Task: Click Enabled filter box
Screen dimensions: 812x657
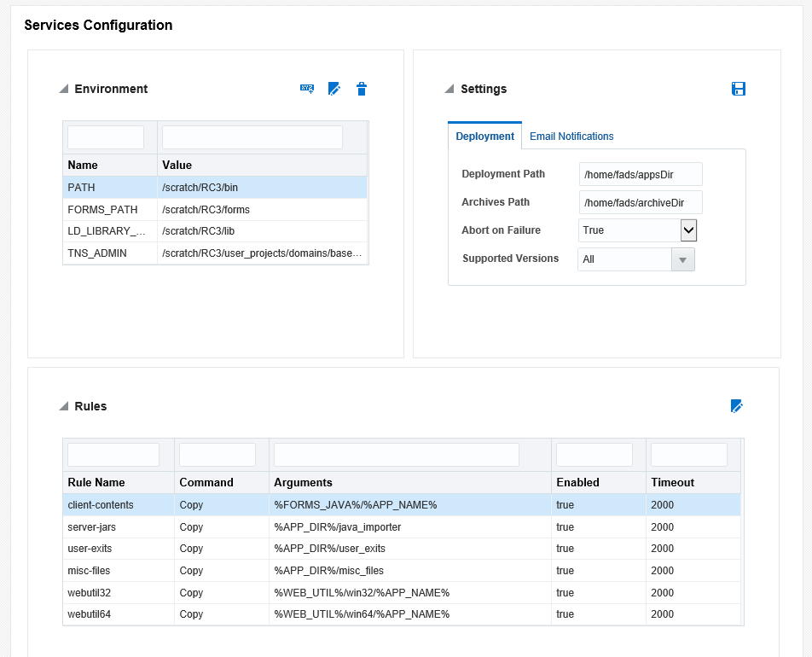Action: coord(594,455)
